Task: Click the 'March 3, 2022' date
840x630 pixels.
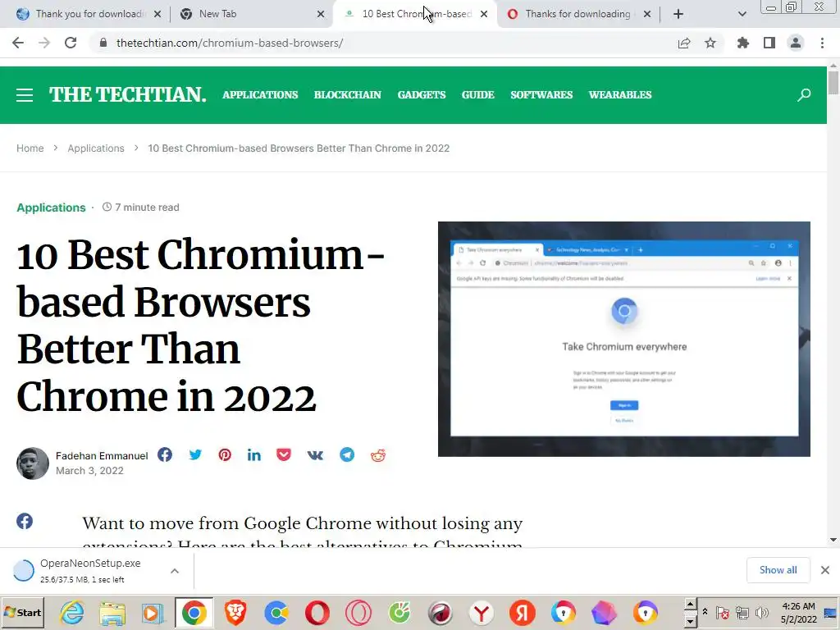Action: click(89, 470)
